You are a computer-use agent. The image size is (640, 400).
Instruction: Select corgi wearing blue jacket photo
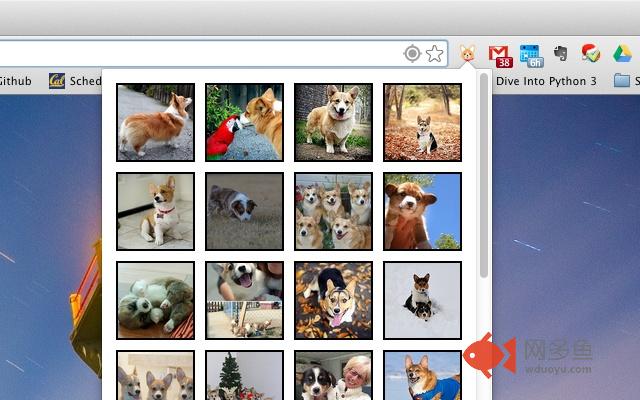pos(422,375)
